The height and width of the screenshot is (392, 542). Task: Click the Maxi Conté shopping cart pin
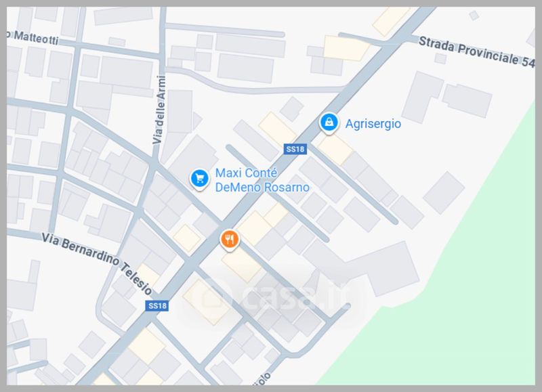[199, 179]
